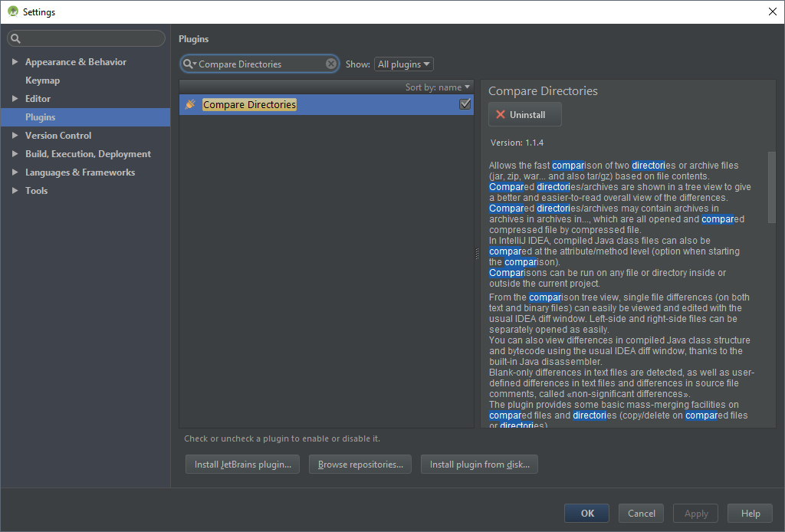Expand Build, Execution, Deployment arrow
Image resolution: width=785 pixels, height=532 pixels.
point(15,153)
